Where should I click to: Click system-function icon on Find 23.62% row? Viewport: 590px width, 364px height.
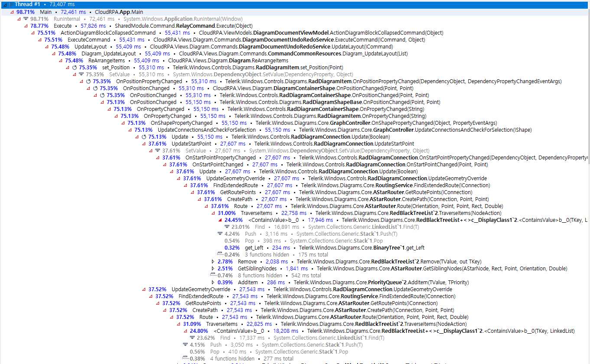point(192,338)
